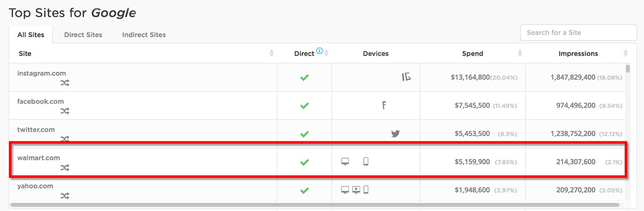Click the $7,545,500 spend value

pyautogui.click(x=472, y=105)
